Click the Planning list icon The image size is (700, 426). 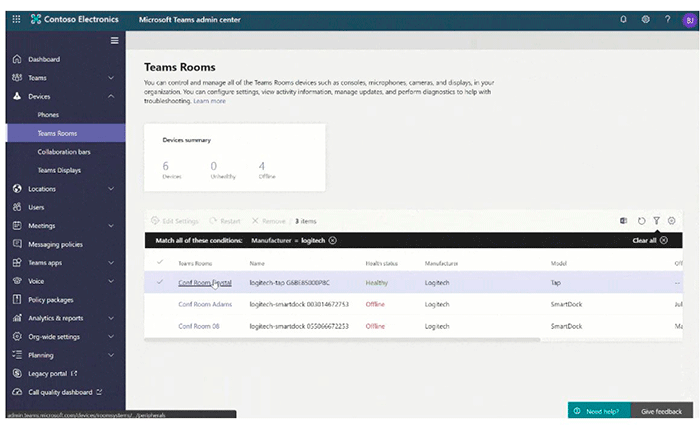17,355
